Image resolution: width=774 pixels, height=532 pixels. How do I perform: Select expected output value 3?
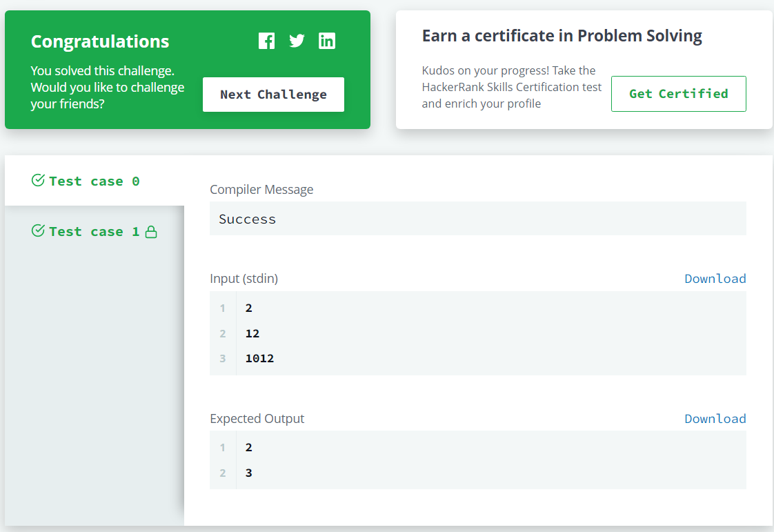pyautogui.click(x=249, y=473)
